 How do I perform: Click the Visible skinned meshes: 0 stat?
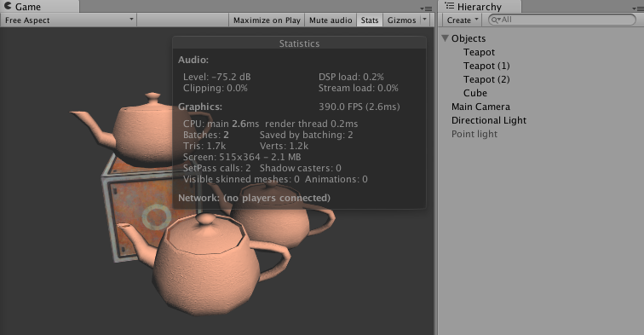[241, 179]
